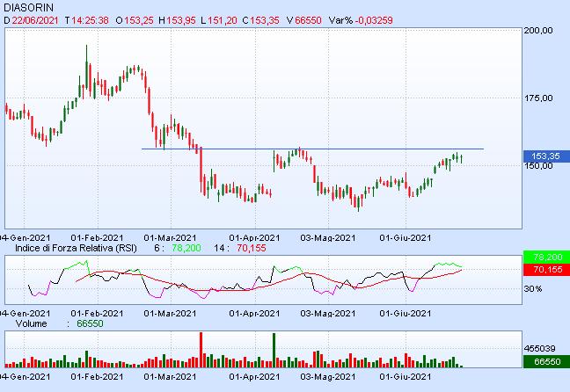The height and width of the screenshot is (392, 570).
Task: Click the green 66550 volume axis tag
Action: pos(546,362)
